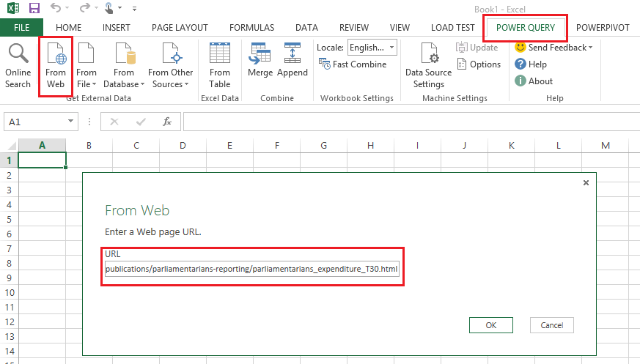Expand the From File dropdown
Image resolution: width=640 pixels, height=364 pixels.
[x=87, y=66]
